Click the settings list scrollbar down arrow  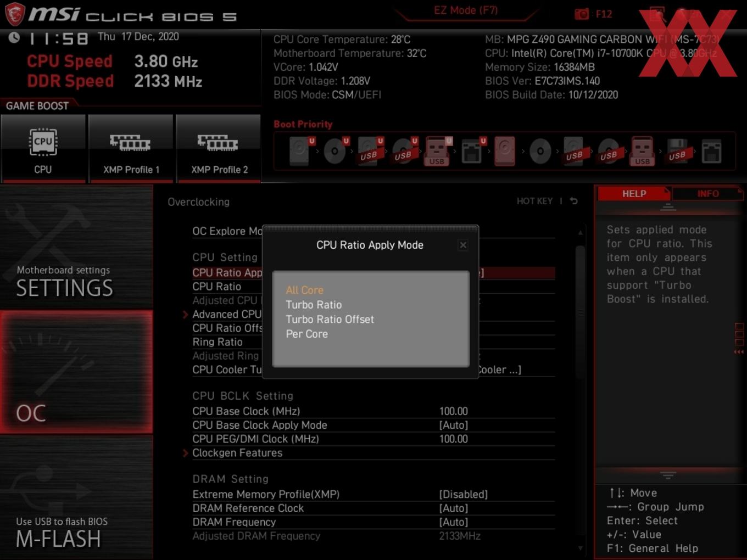click(x=580, y=548)
